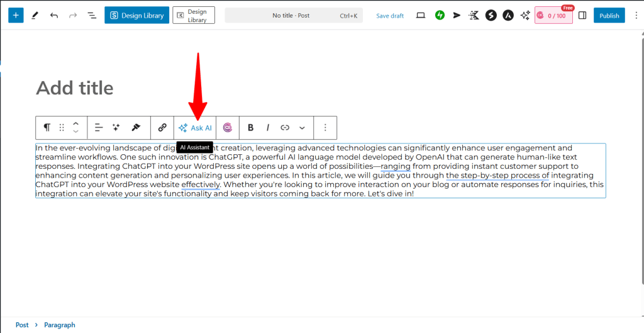Viewport: 644px width, 333px height.
Task: Toggle bold formatting
Action: tap(250, 127)
